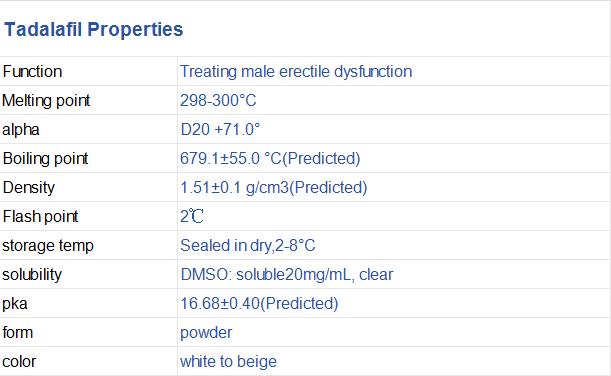Click the 2℃ flash point value
611x376 pixels.
point(192,216)
